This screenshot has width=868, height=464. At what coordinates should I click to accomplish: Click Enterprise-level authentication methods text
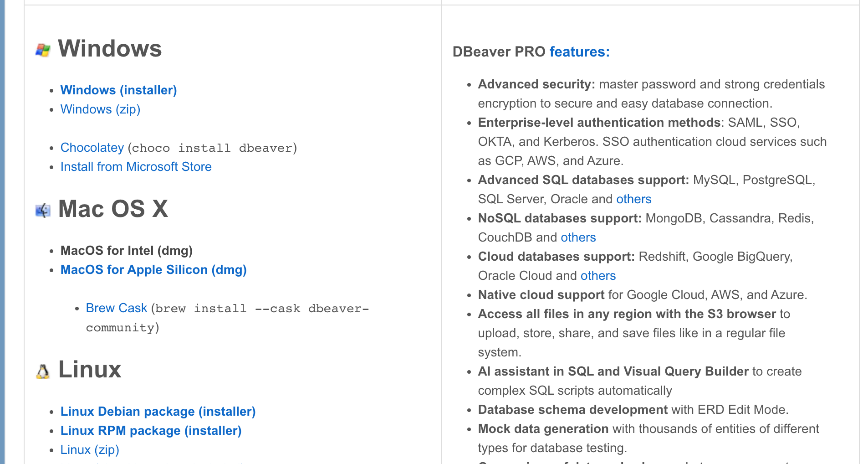coord(599,123)
